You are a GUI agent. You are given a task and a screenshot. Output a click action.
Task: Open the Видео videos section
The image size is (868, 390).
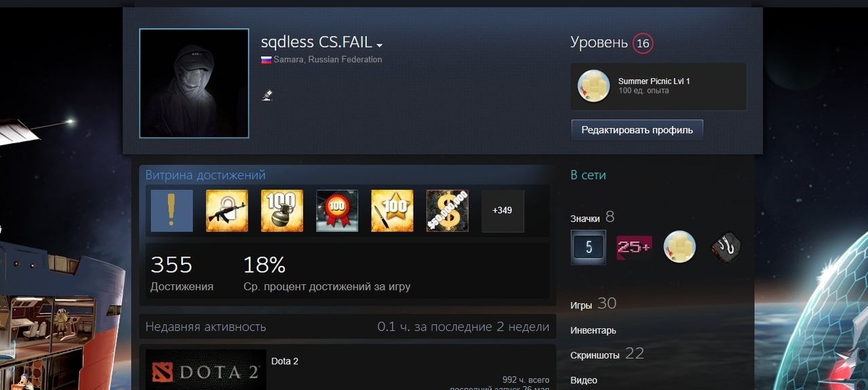[x=584, y=380]
